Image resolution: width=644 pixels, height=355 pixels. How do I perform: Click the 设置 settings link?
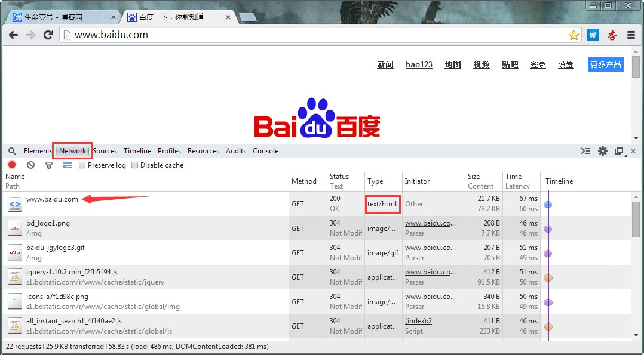[566, 64]
